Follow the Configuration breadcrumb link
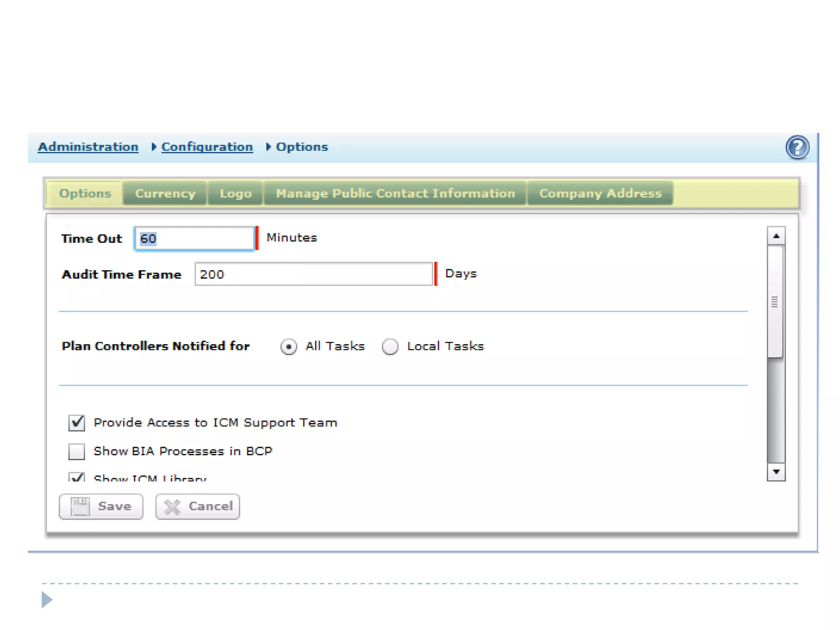Viewport: 840px width, 630px height. pyautogui.click(x=207, y=147)
